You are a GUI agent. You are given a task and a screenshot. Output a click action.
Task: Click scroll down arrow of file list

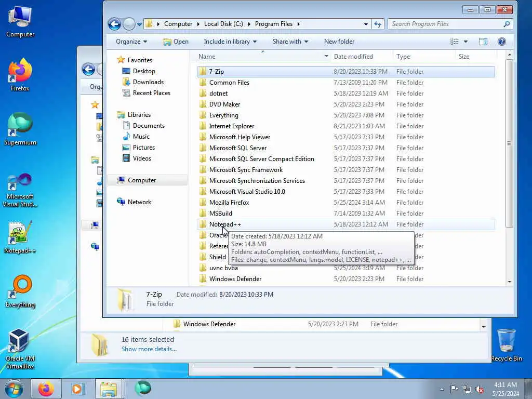coord(509,282)
